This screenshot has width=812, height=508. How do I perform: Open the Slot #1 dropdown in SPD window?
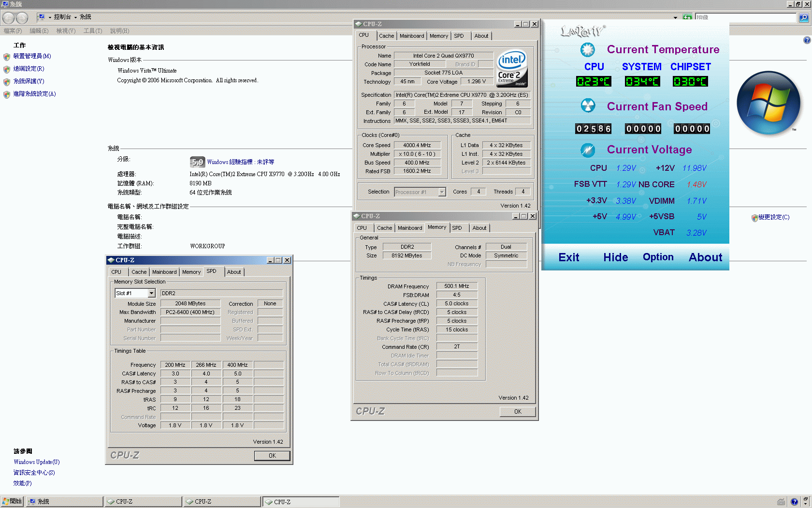(x=151, y=293)
